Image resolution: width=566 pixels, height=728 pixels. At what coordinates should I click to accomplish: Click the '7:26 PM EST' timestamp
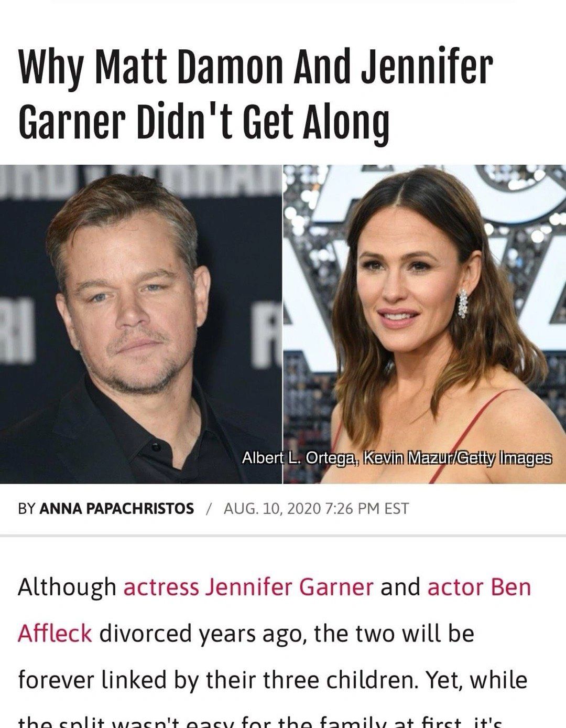(367, 509)
